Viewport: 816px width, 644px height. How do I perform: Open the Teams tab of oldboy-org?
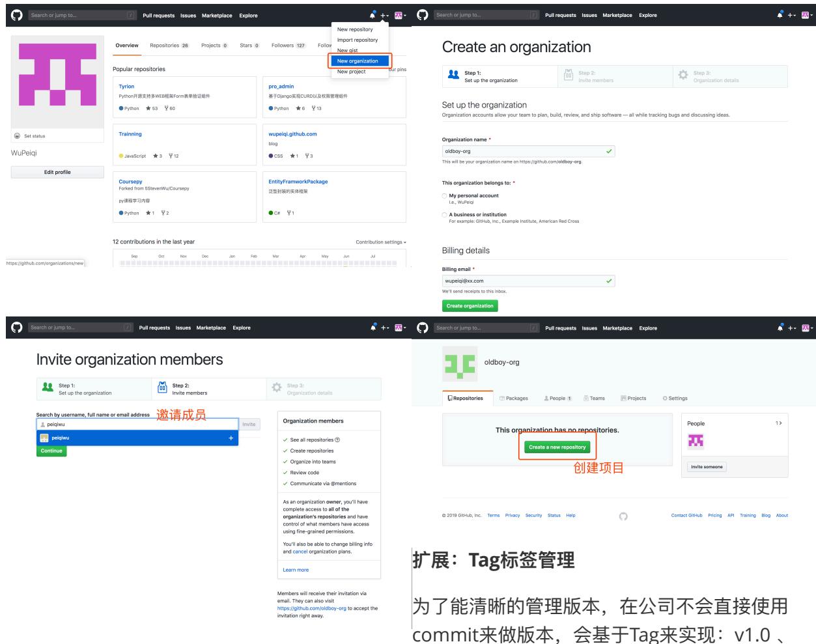[595, 399]
